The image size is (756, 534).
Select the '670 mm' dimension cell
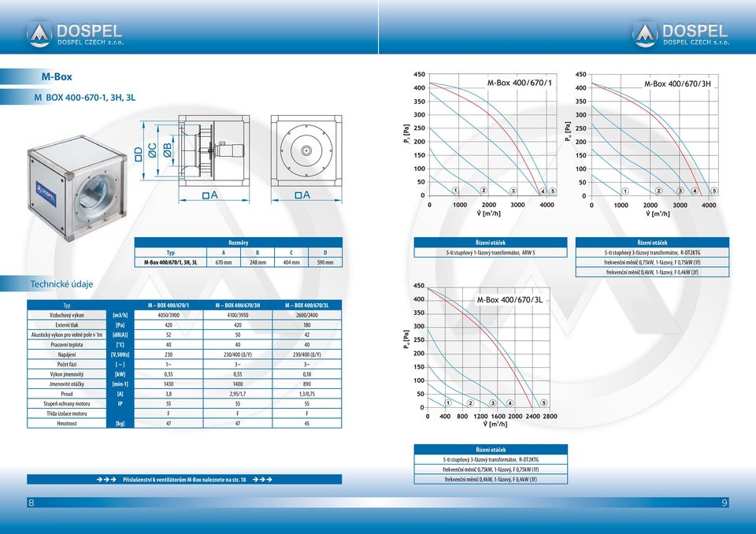coord(224,262)
